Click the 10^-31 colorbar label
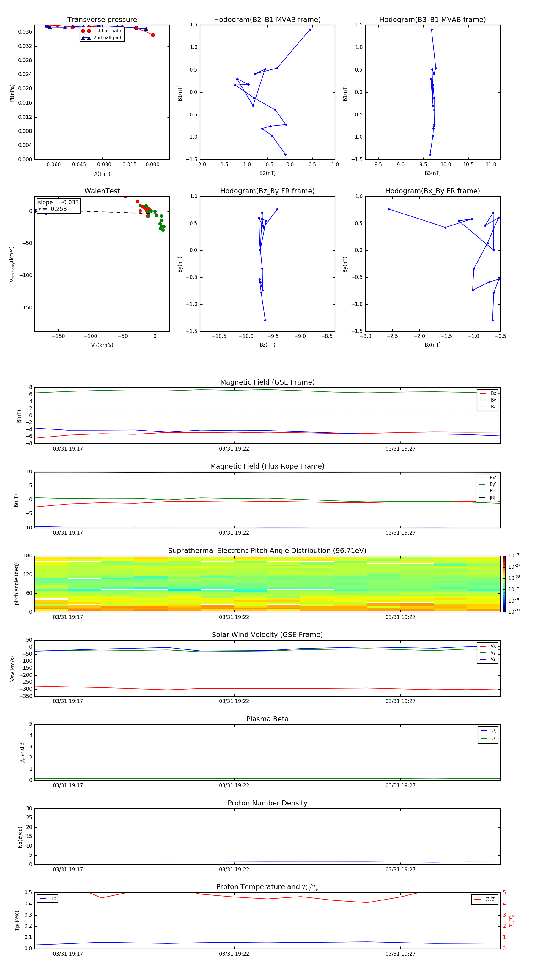 514,611
